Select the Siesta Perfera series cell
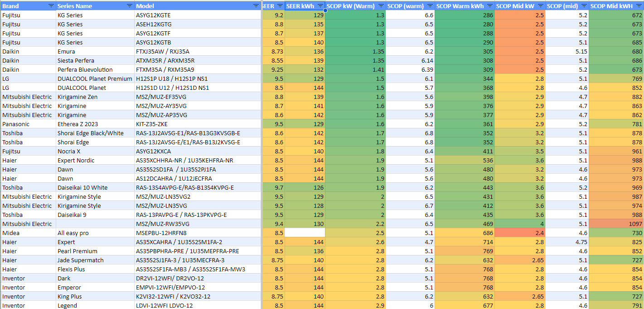644x309 pixels. click(95, 60)
